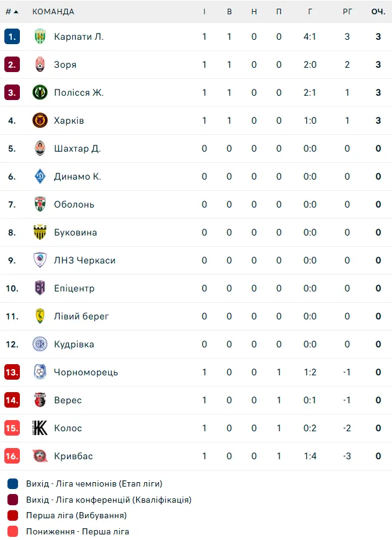The image size is (392, 540).
Task: Sort standings by ОЧ. points column
Action: tap(378, 12)
